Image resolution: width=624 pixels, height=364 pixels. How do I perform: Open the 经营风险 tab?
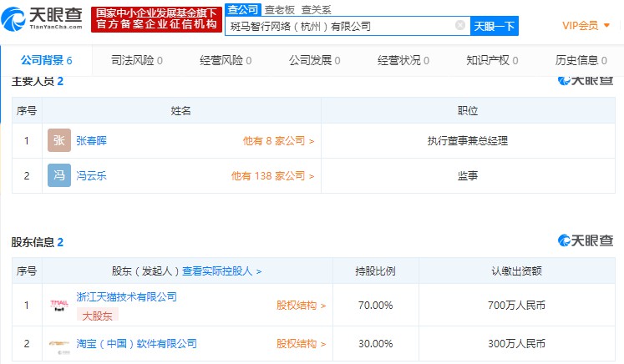click(226, 60)
